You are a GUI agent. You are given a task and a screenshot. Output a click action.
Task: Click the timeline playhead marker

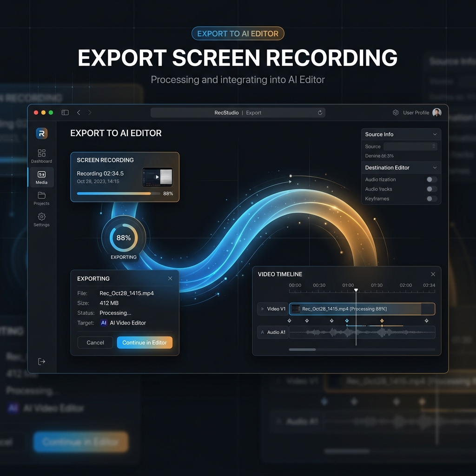pyautogui.click(x=356, y=291)
